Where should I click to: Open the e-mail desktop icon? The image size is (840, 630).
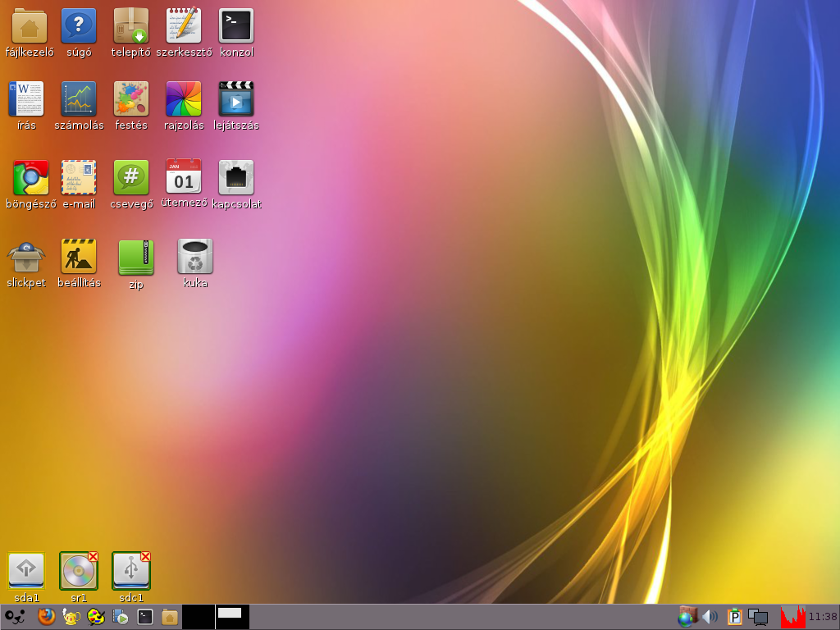(79, 177)
